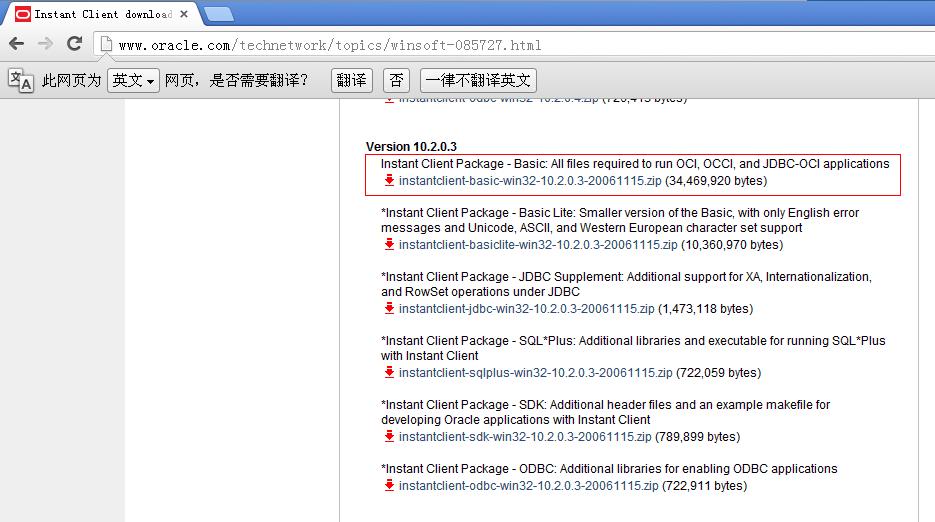Click the (789,899 bytes) size text
Screen dimensions: 935x522
tap(698, 437)
